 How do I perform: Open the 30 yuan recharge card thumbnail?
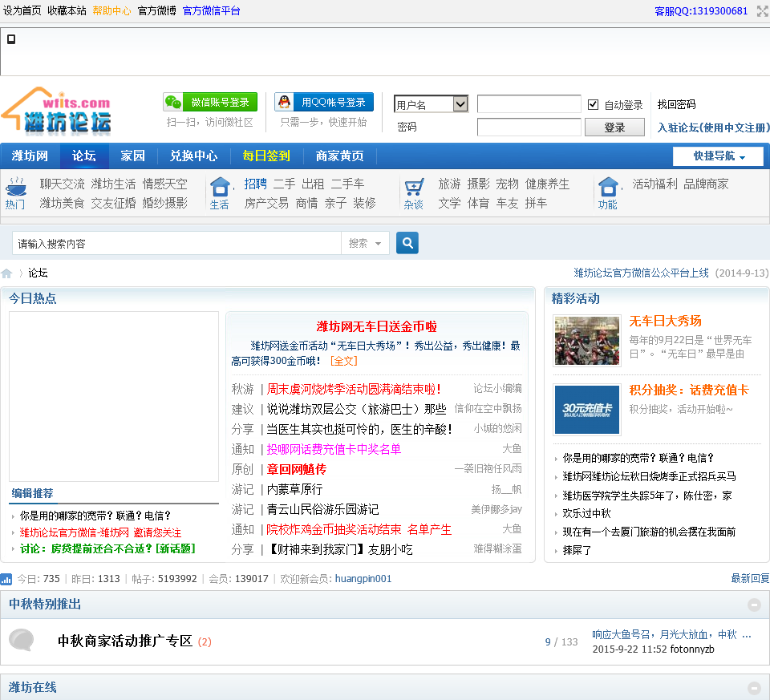point(586,409)
